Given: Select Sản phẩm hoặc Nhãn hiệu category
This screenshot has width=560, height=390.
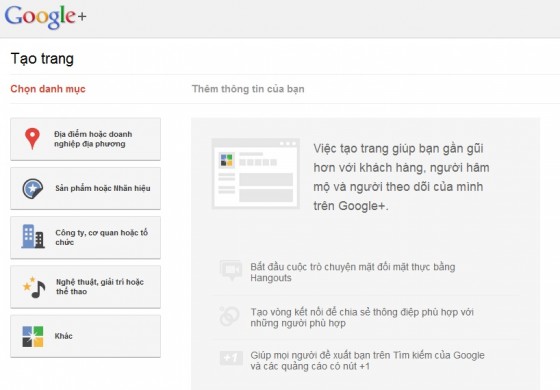Looking at the screenshot, I should coord(85,188).
